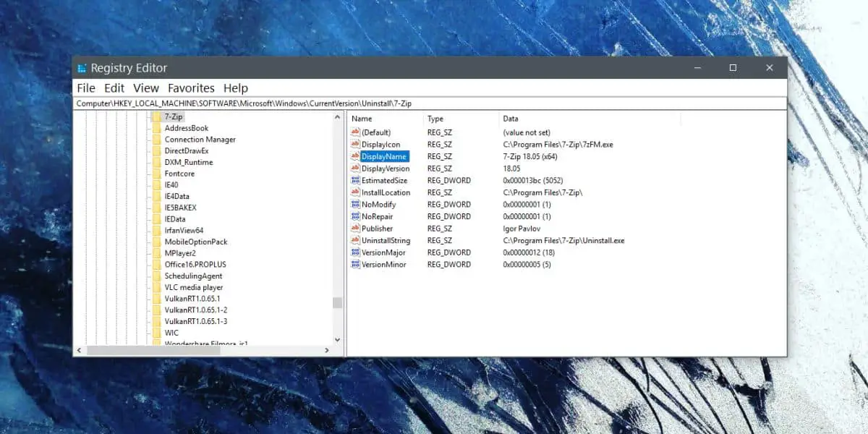Click the horizontal scrollbar right arrow
The image size is (868, 434).
[x=327, y=350]
